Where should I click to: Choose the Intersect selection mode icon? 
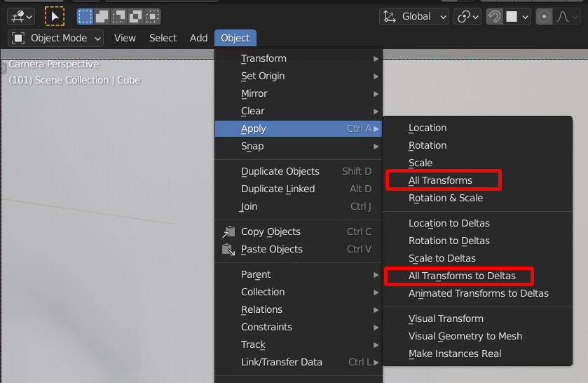[x=153, y=17]
